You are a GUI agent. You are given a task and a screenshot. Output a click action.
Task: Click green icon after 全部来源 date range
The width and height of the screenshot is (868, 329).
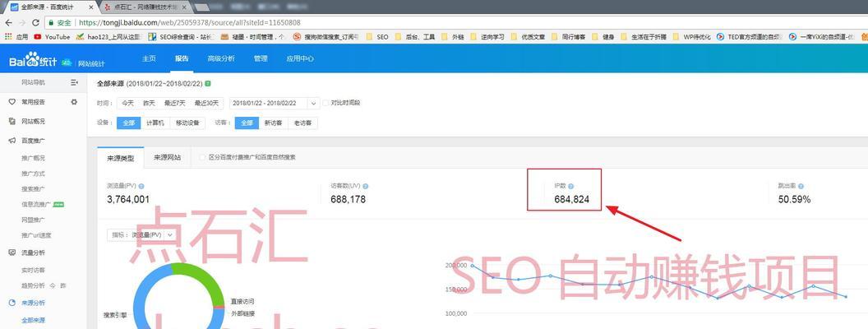point(208,83)
